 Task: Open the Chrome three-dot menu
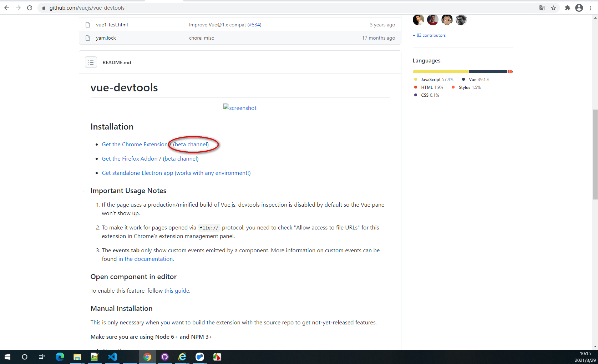tap(591, 7)
